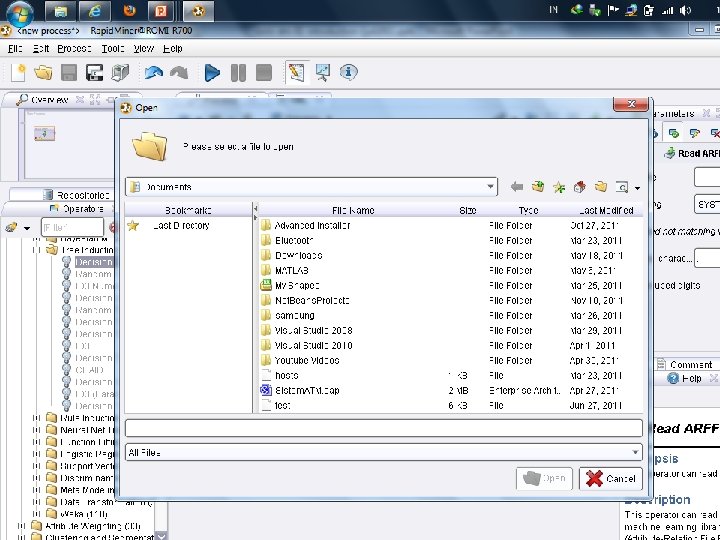
Task: Select the Downloads folder
Action: point(298,255)
